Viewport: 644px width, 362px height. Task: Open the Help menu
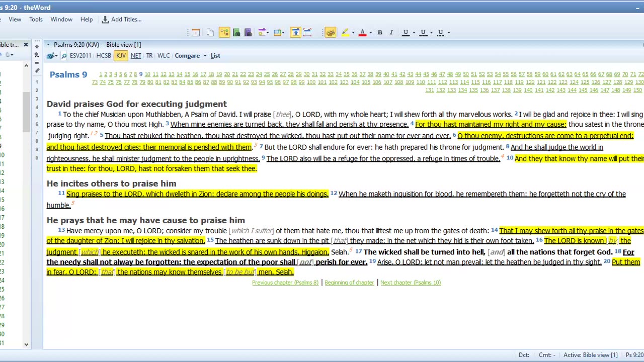(x=87, y=19)
